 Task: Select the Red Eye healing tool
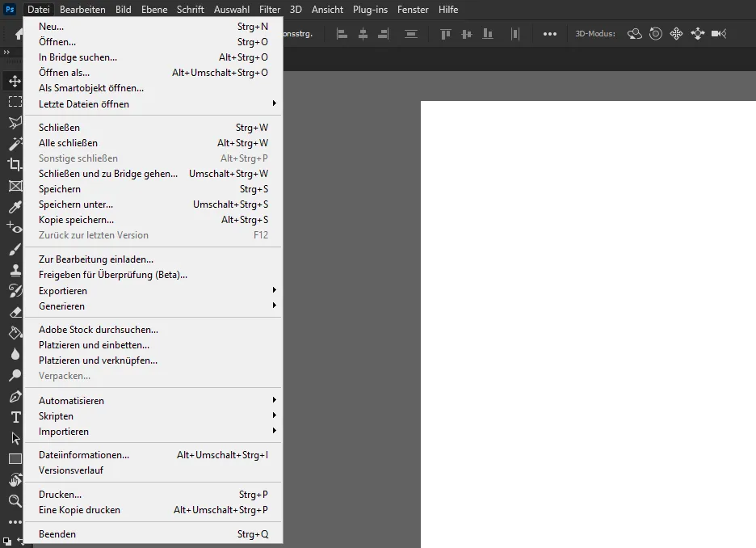click(x=15, y=228)
